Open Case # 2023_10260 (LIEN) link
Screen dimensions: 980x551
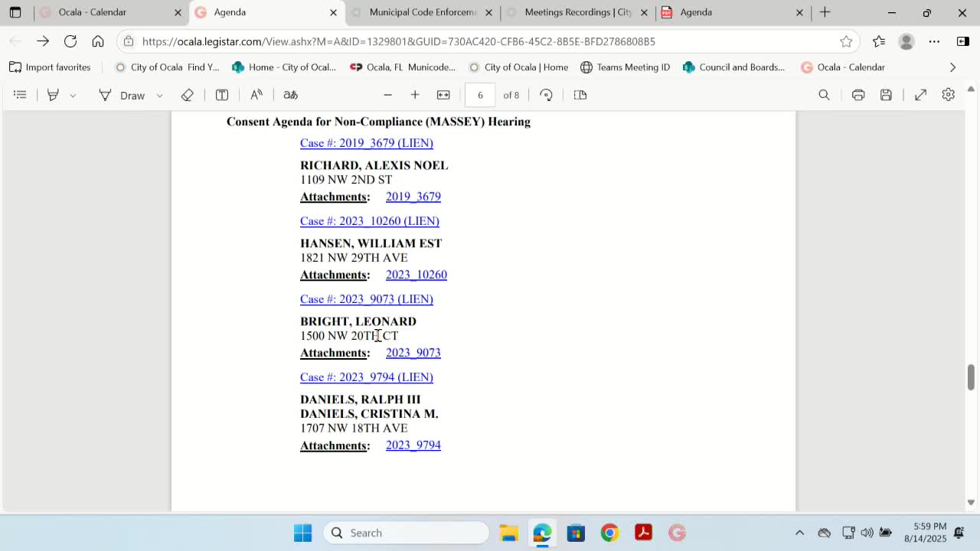[370, 221]
